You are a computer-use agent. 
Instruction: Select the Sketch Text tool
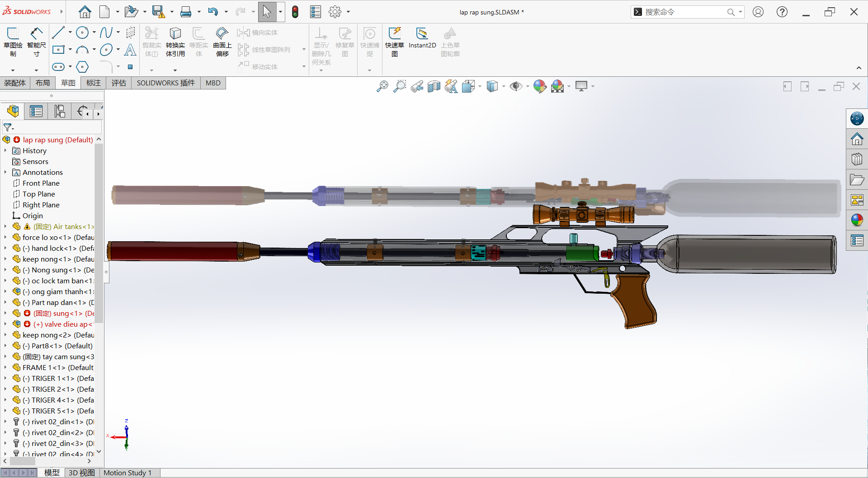pos(130,50)
